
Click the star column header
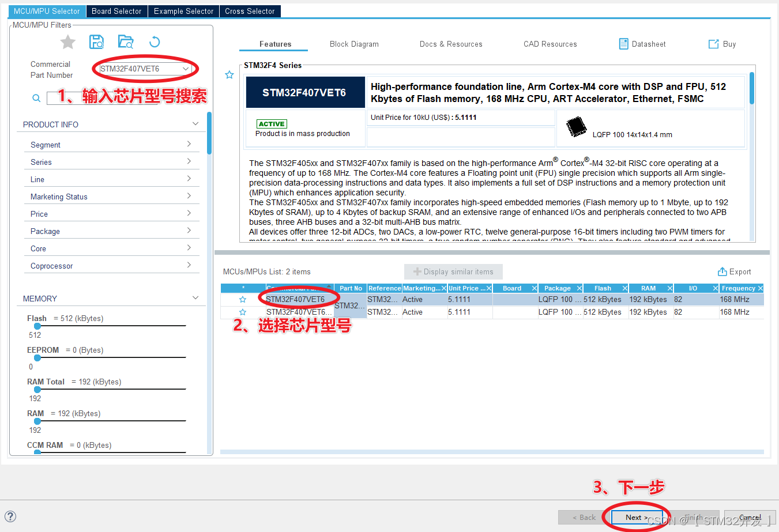coord(243,288)
